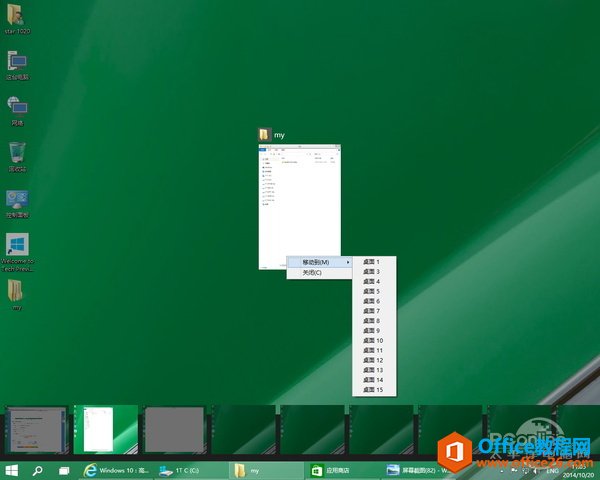600x480 pixels.
Task: Move window to 桌面 6
Action: (374, 301)
